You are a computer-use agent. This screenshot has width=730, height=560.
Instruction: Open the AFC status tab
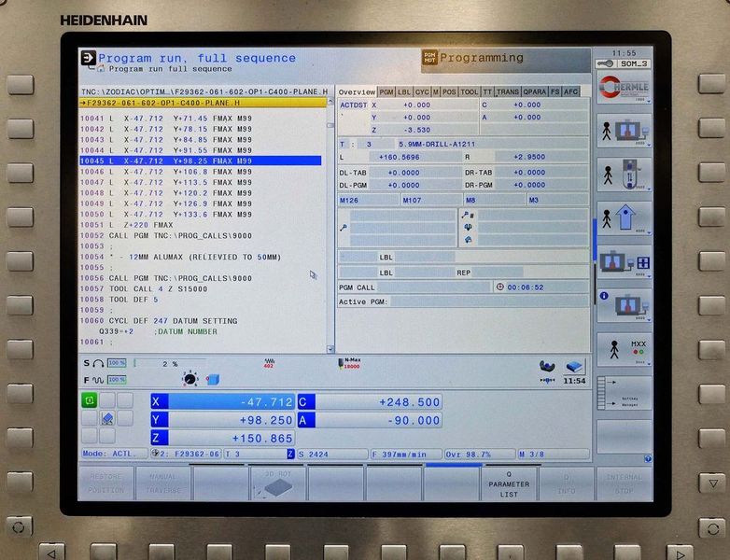570,92
